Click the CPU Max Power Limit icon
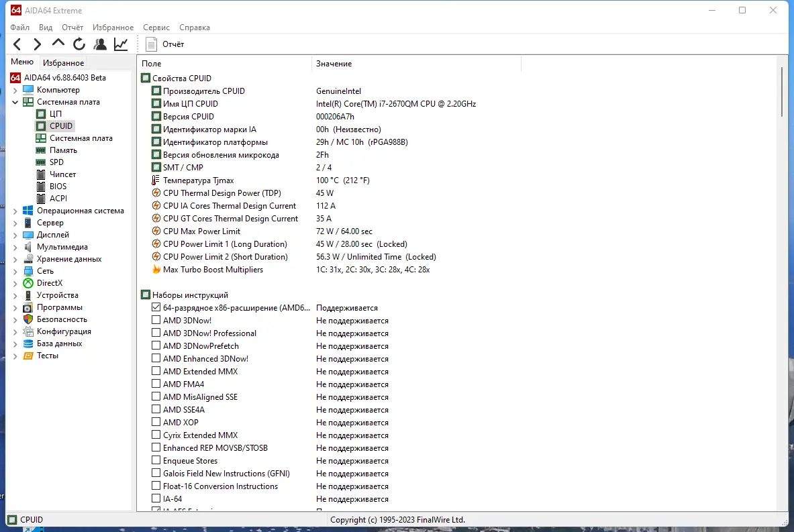Screen dimensions: 794x532 [x=156, y=231]
